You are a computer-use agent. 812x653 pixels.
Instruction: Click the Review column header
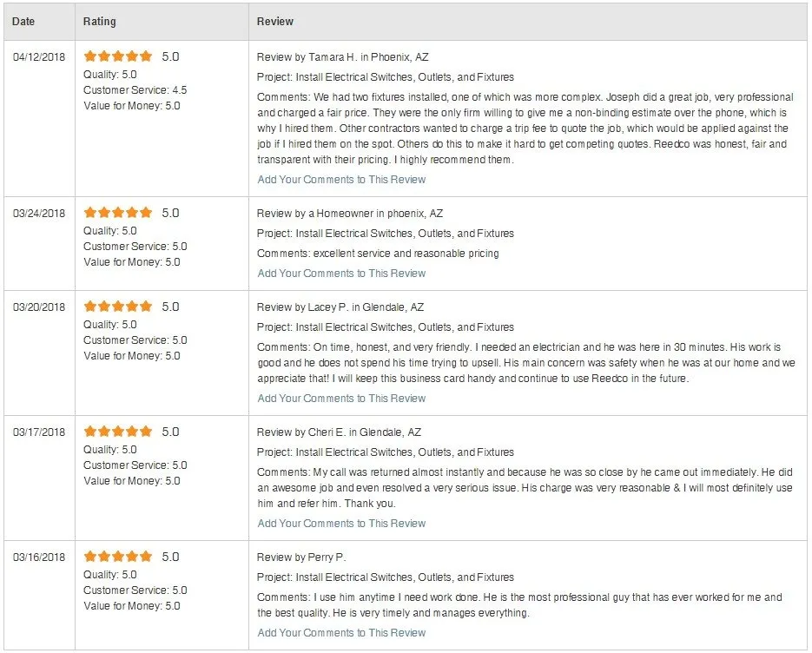point(275,22)
